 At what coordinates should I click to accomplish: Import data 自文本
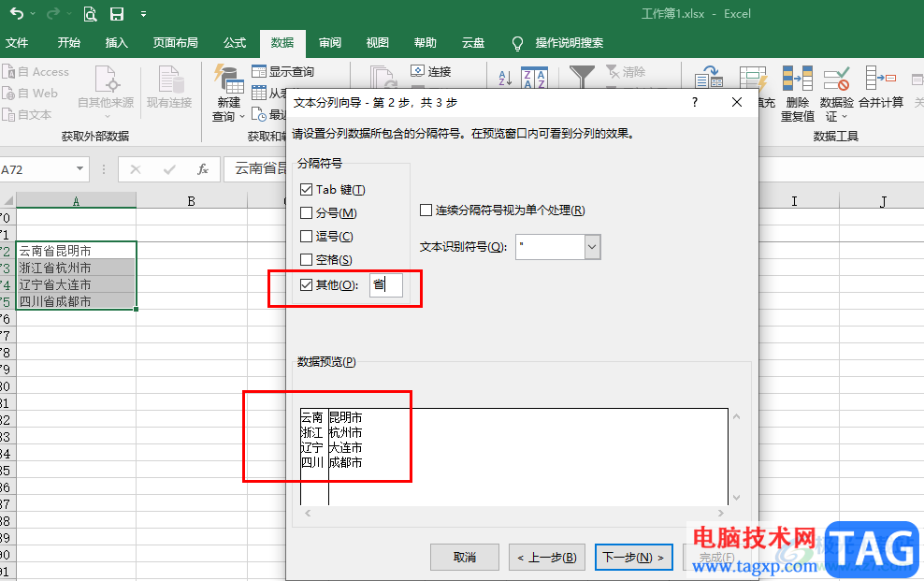(x=28, y=114)
